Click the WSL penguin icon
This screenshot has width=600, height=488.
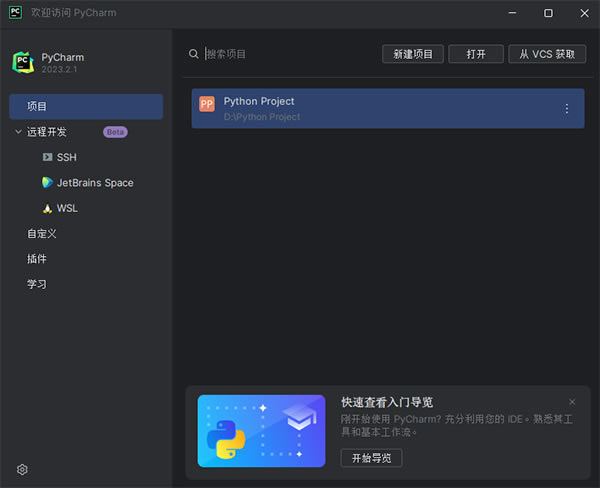[x=47, y=208]
